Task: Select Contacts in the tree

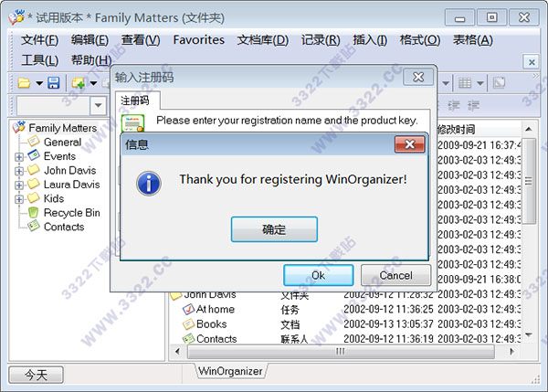Action: pos(64,227)
